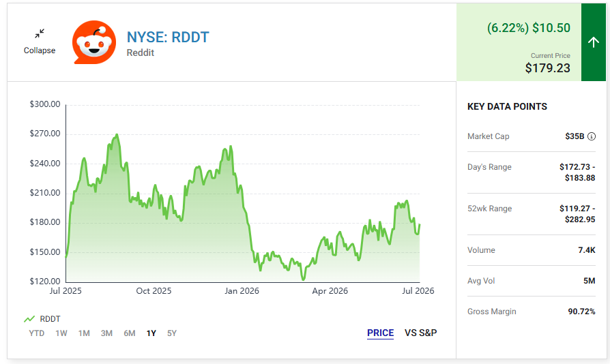This screenshot has height=364, width=610.
Task: Click the $150.00 y-axis label
Action: (x=45, y=252)
